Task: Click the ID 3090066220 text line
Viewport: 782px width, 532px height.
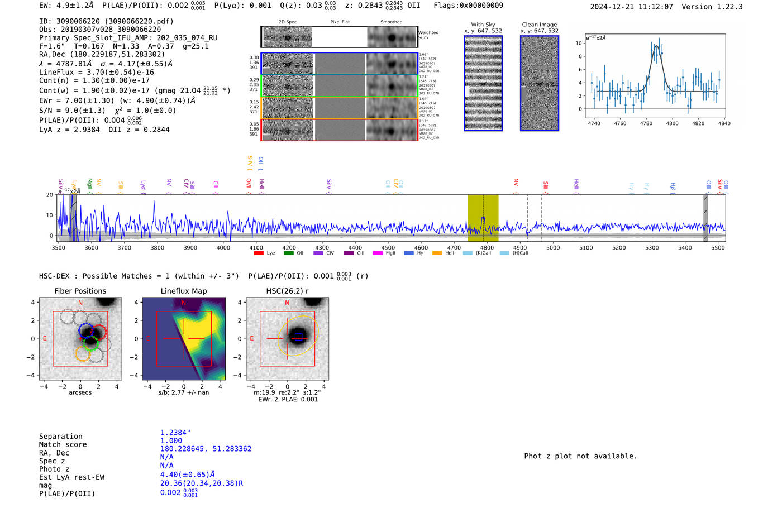Action: pos(106,21)
